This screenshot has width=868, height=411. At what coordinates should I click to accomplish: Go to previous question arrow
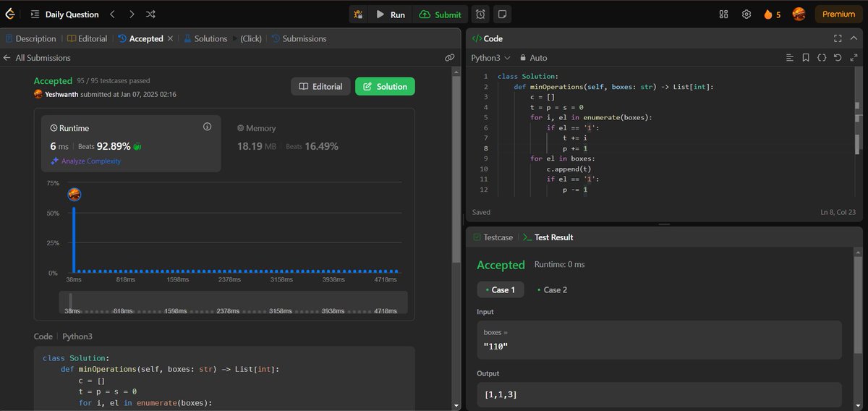(112, 14)
